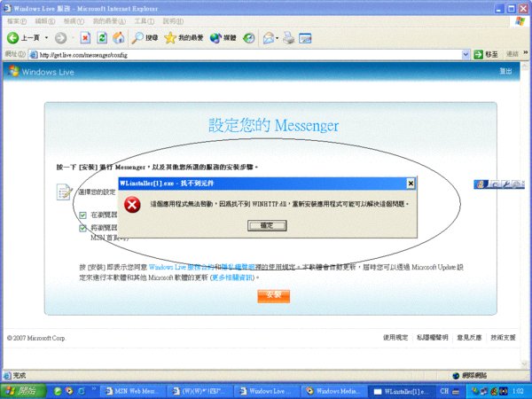
Task: Switch to WLinstaller[1] taskbar item
Action: click(x=402, y=391)
